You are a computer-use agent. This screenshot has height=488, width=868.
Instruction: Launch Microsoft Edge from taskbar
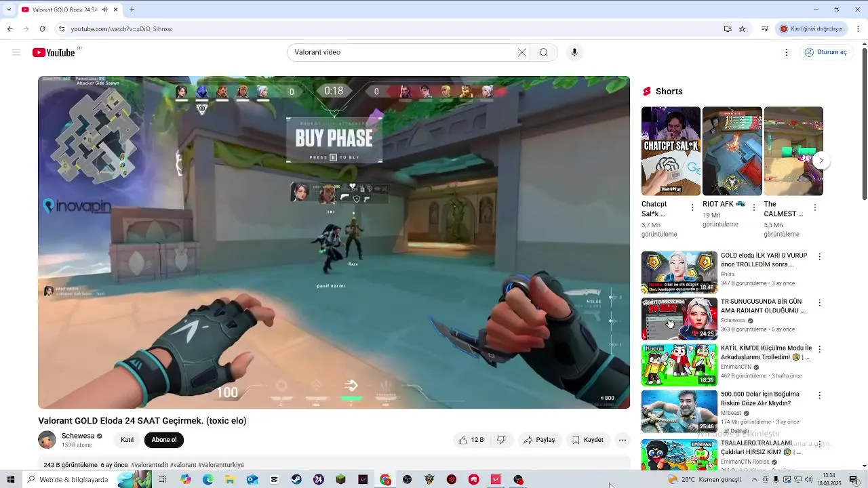point(208,479)
